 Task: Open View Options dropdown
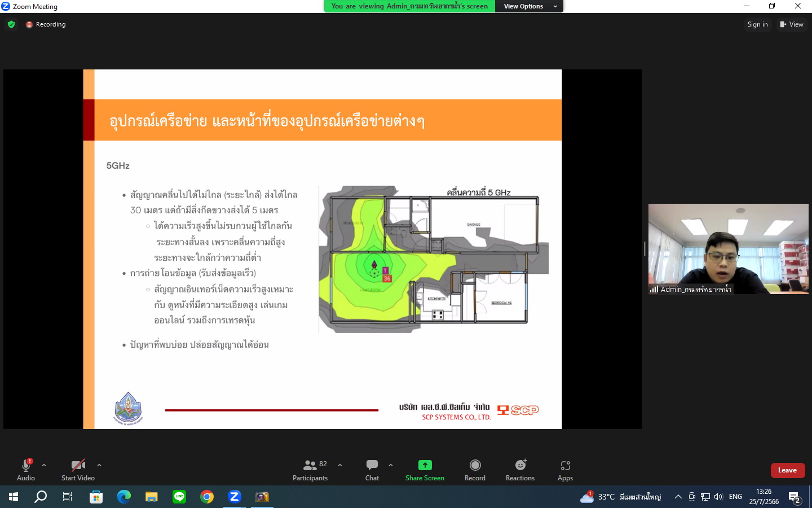(x=529, y=6)
